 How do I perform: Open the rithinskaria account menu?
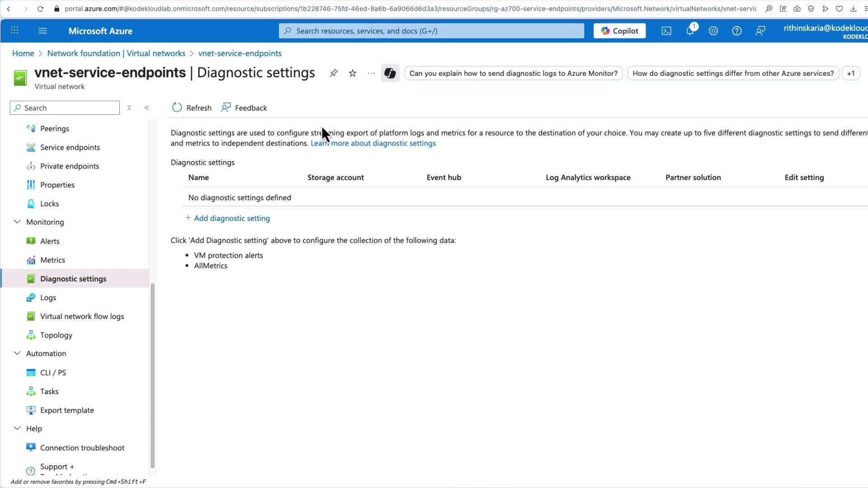(825, 31)
